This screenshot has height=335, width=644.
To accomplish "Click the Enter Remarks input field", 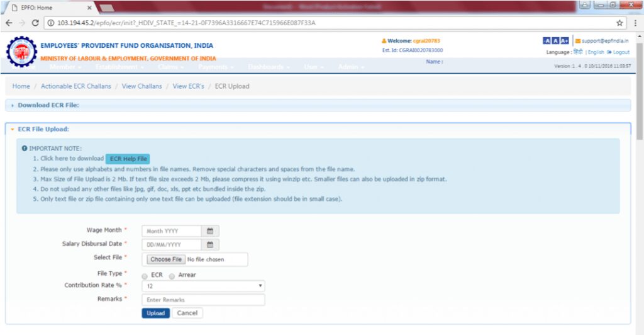I will (203, 300).
